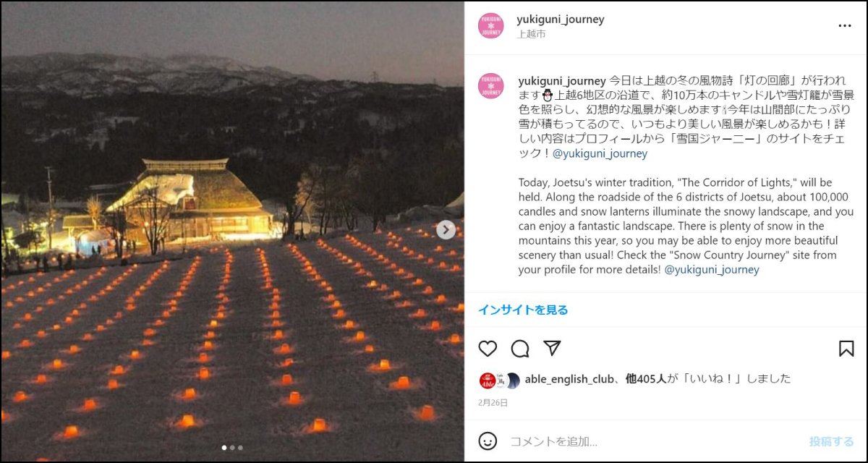Focus the コメントを追加 comment field

point(655,441)
